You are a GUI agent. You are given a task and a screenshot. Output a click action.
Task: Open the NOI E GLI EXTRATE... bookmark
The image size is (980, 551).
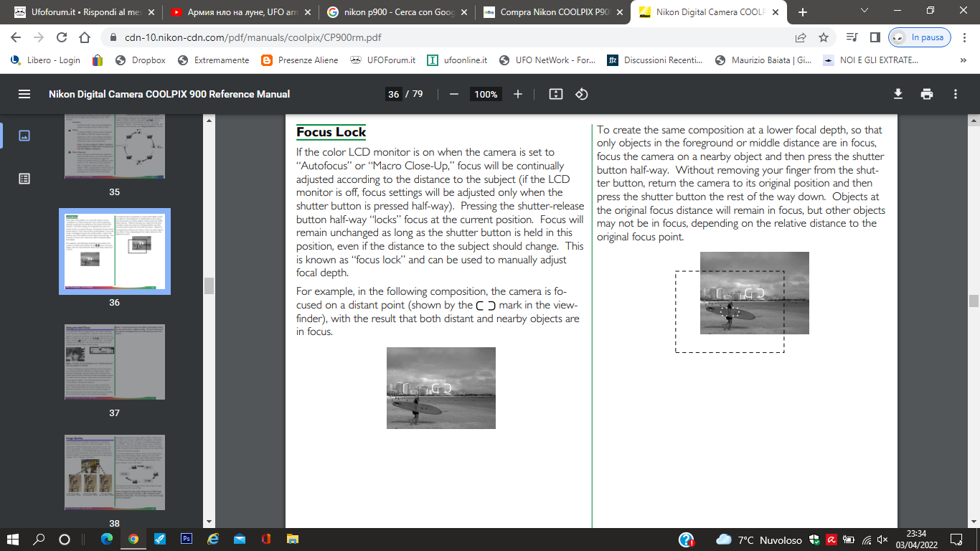pos(870,60)
